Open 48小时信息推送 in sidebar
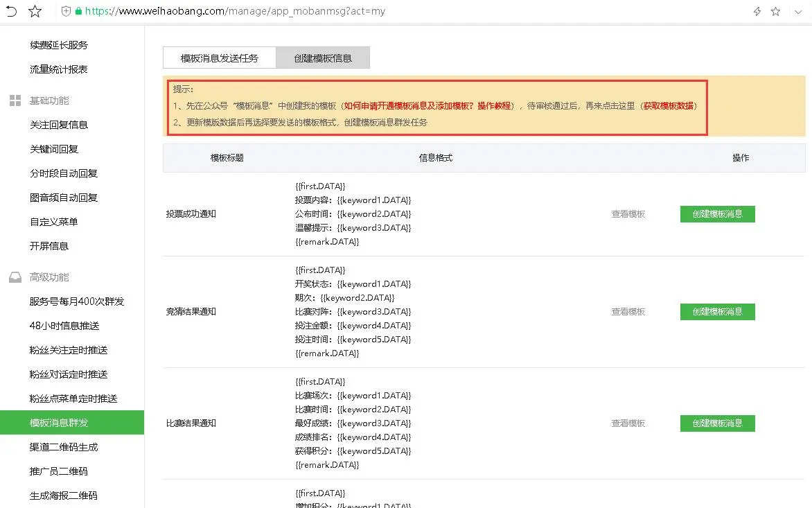Viewport: 812px width, 508px height. pos(64,326)
